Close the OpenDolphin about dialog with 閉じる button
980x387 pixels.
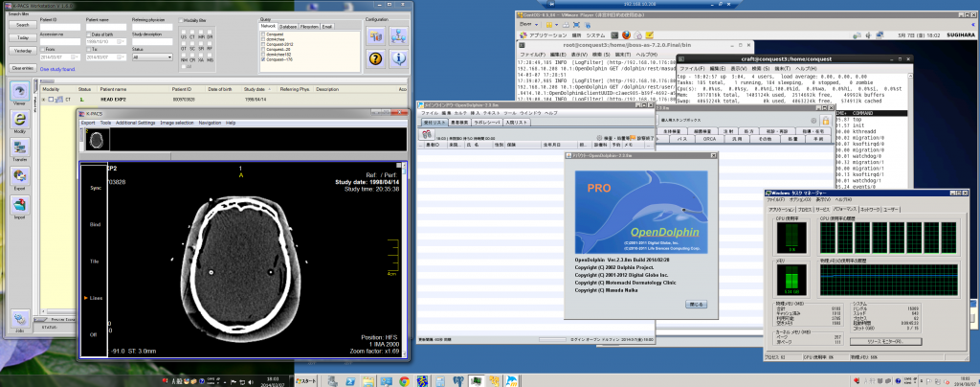coord(696,305)
